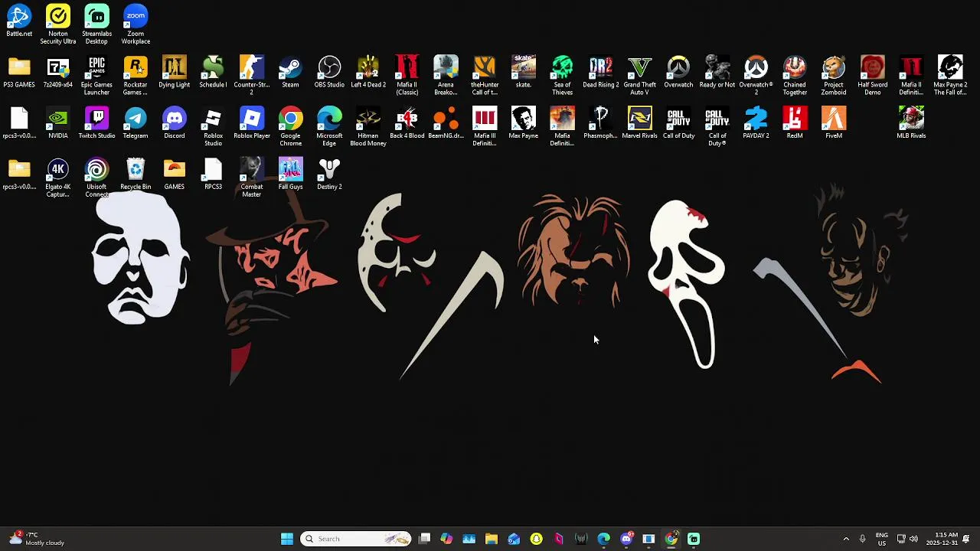Select the Half Sword Demo icon
980x551 pixels.
(872, 76)
